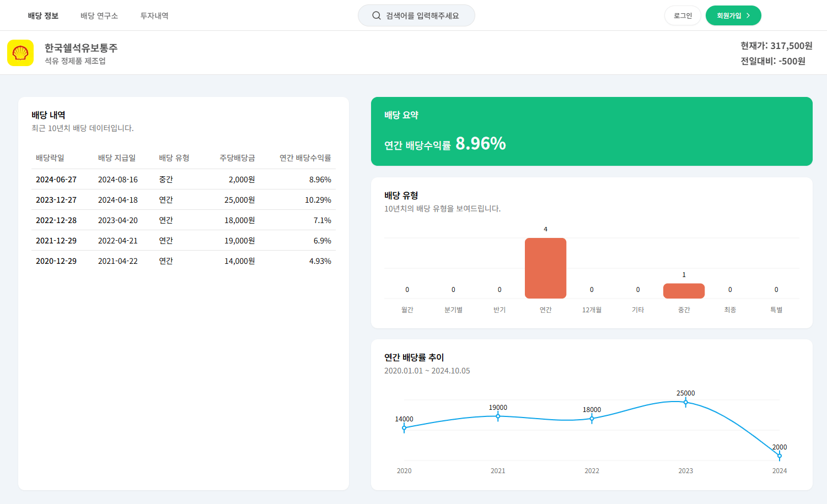Click the 중간 bar in the chart
This screenshot has width=827, height=504.
point(684,291)
